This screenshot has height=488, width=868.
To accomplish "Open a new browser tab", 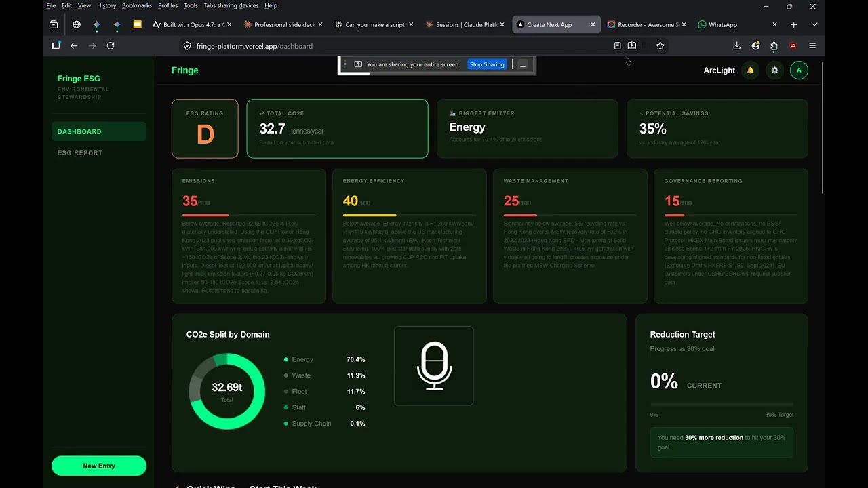I will 794,24.
